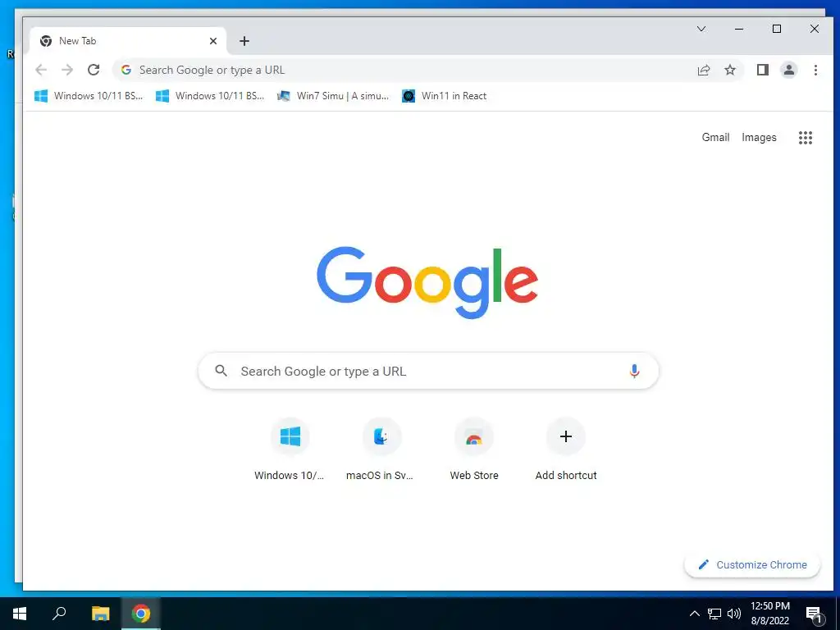Click the Customize Chrome button
Screen dimensions: 840x630
752,564
